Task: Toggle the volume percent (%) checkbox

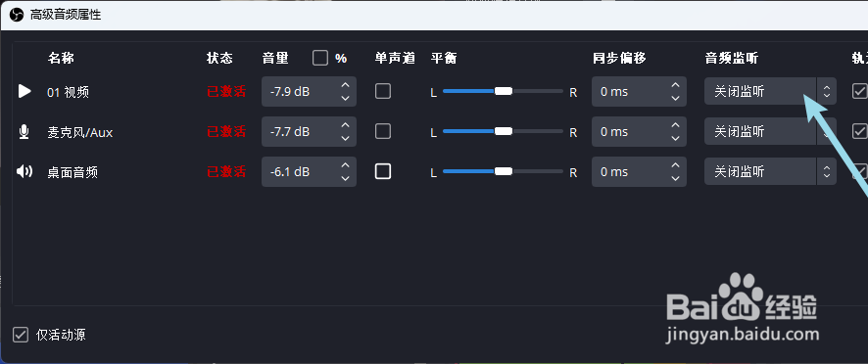Action: tap(320, 58)
